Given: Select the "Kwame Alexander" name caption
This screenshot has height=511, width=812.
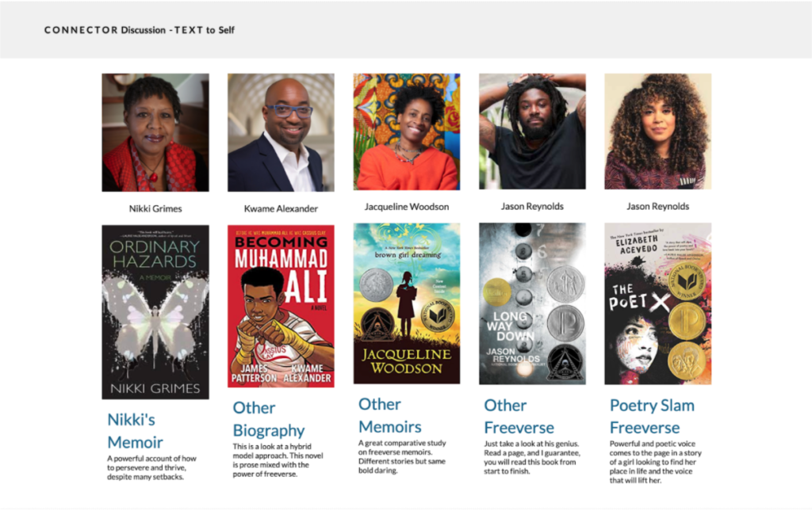Looking at the screenshot, I should (281, 209).
